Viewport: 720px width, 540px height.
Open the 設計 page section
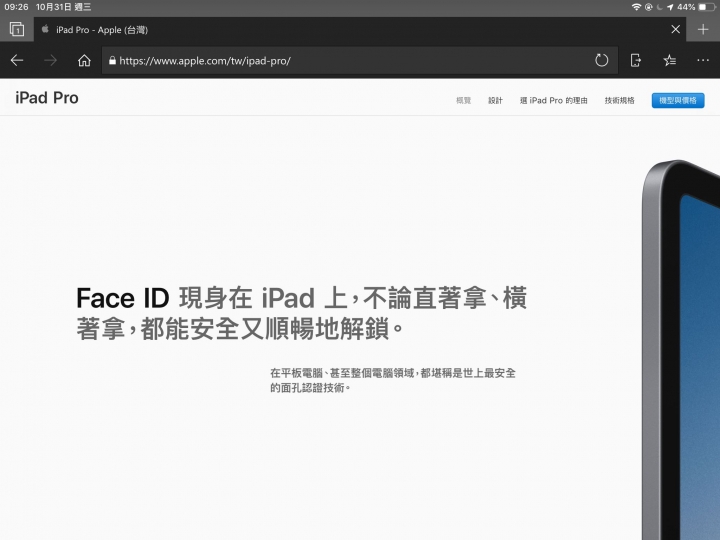click(x=495, y=101)
